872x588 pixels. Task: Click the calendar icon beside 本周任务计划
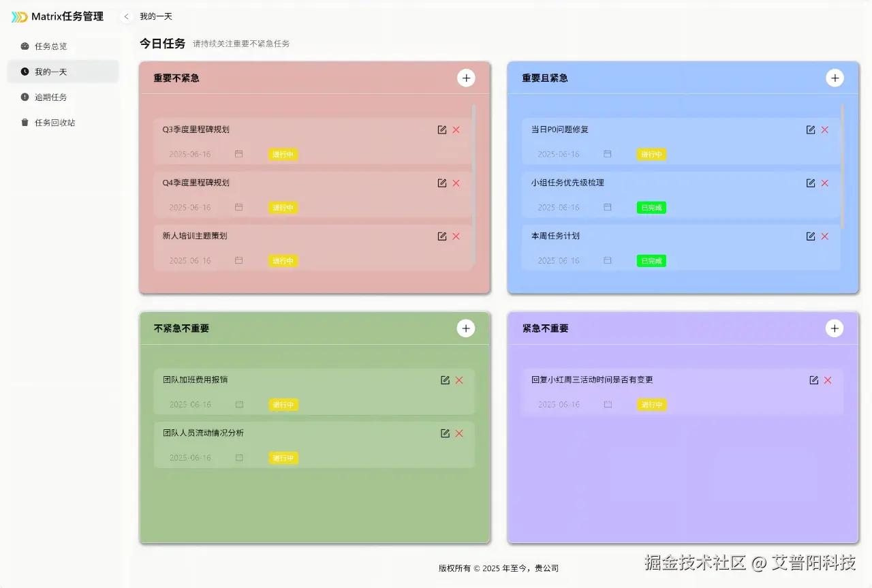tap(607, 260)
